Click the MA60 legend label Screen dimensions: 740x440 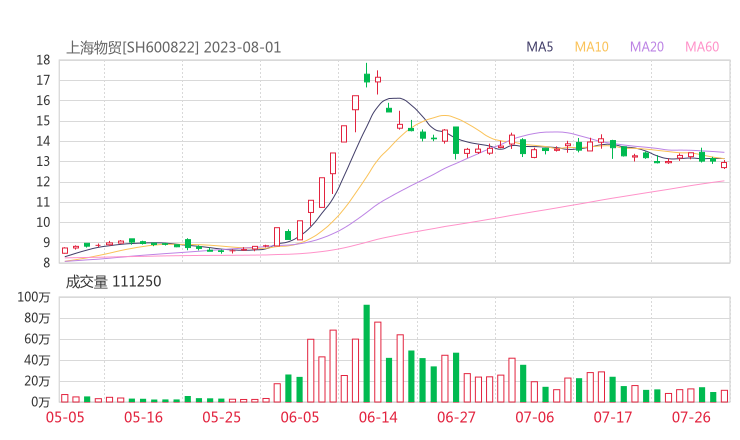[x=702, y=47]
